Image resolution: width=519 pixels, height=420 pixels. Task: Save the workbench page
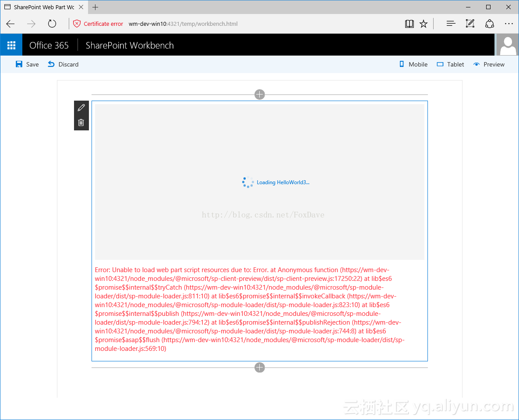pyautogui.click(x=27, y=64)
